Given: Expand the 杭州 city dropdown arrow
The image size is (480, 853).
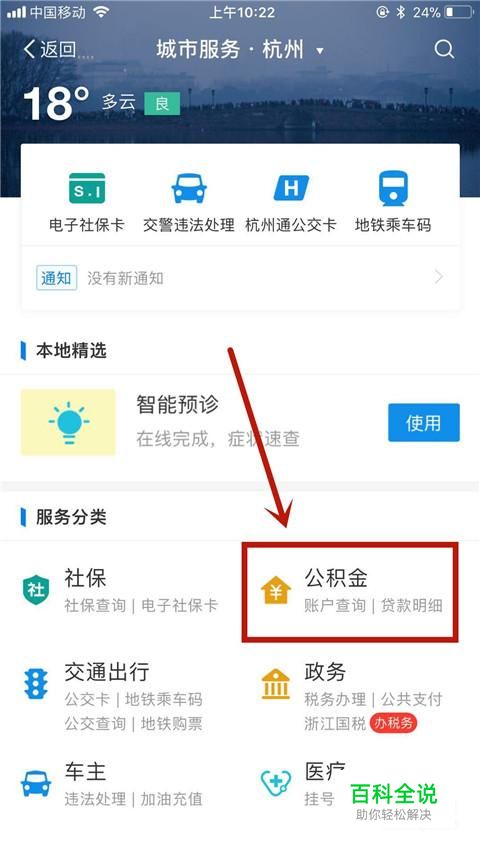Looking at the screenshot, I should click(320, 51).
